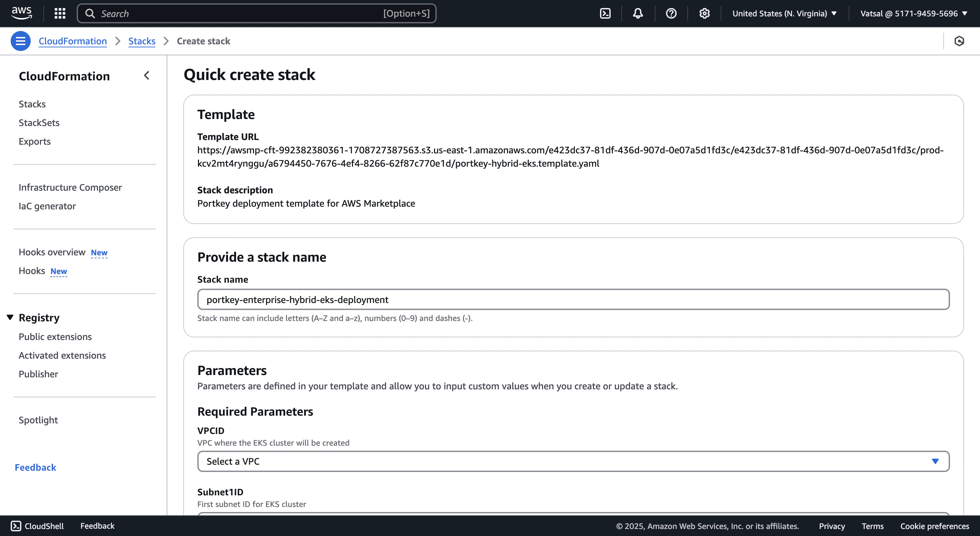Click the Stack name input field
Screen dimensions: 980x536
click(573, 299)
